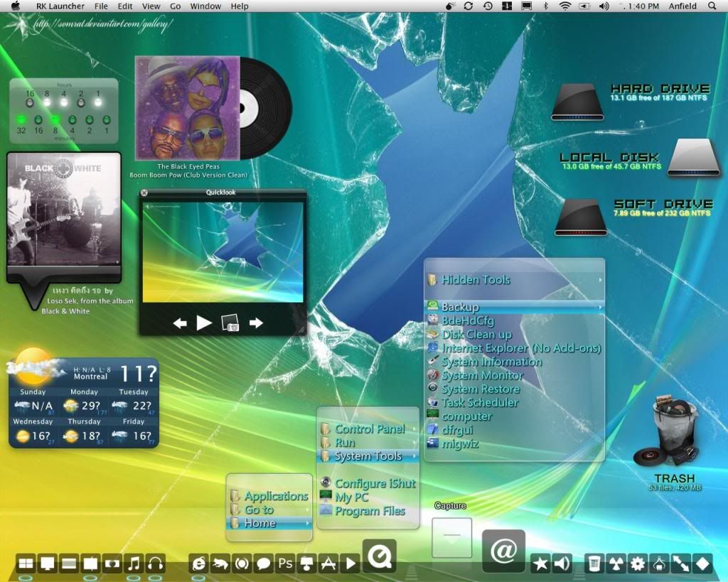Click the diamond icon in the dock
This screenshot has width=728, height=582.
coord(702,564)
